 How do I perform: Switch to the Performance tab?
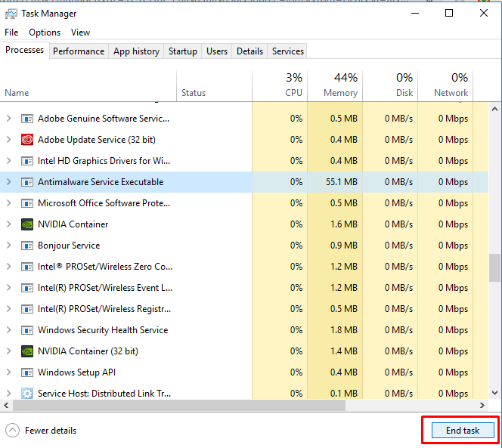tap(79, 51)
